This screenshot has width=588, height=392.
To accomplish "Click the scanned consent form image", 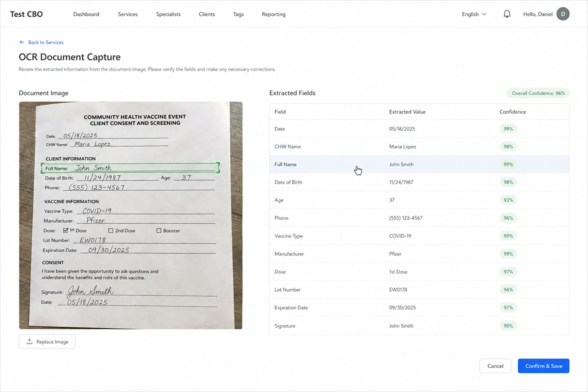I will click(x=131, y=215).
